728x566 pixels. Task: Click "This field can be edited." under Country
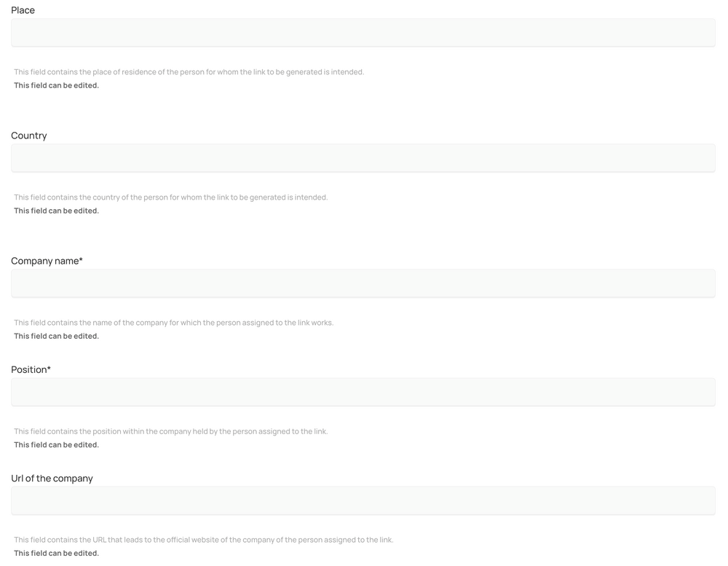coord(56,211)
